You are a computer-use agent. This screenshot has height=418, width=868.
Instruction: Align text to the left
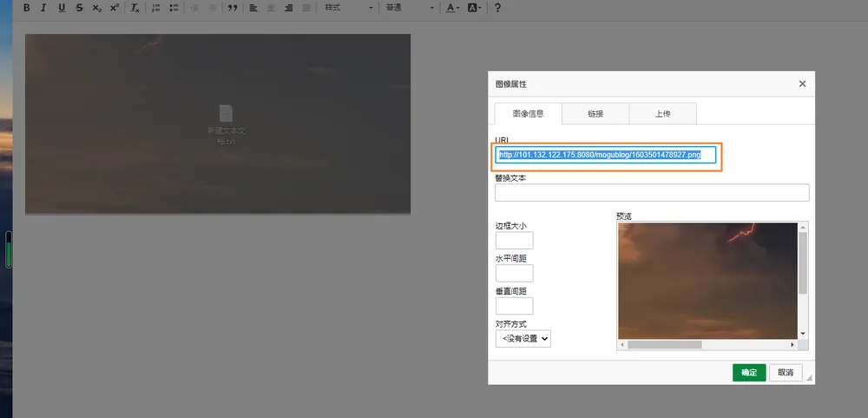click(x=253, y=8)
